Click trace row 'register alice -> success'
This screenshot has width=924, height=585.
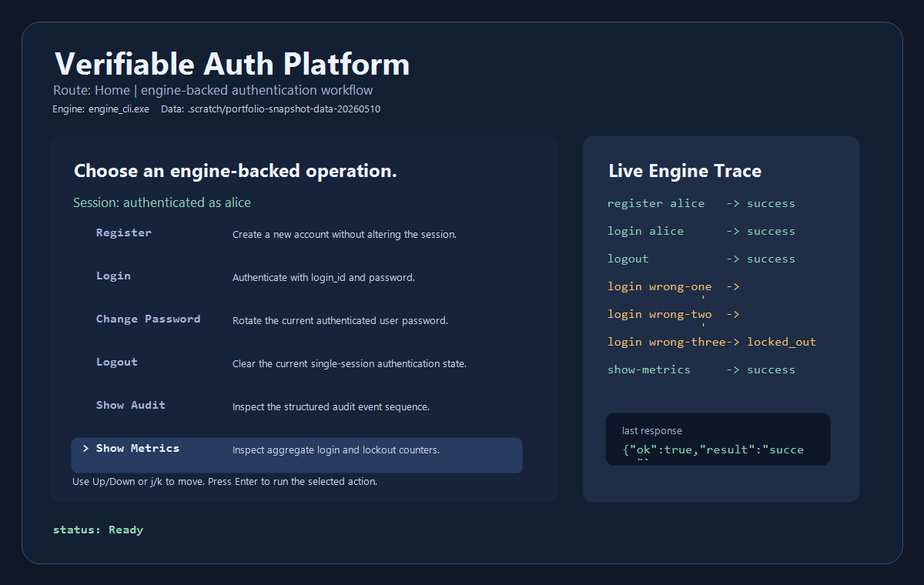point(701,203)
